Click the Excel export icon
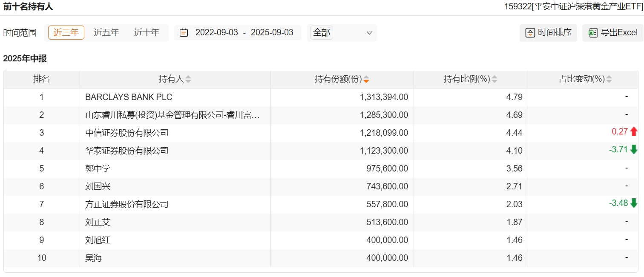 593,33
